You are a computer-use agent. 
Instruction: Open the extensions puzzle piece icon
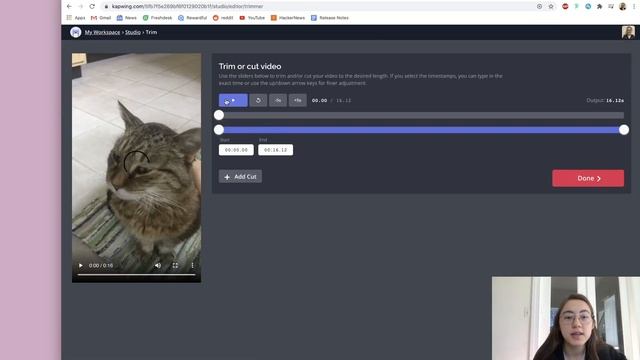[x=600, y=6]
